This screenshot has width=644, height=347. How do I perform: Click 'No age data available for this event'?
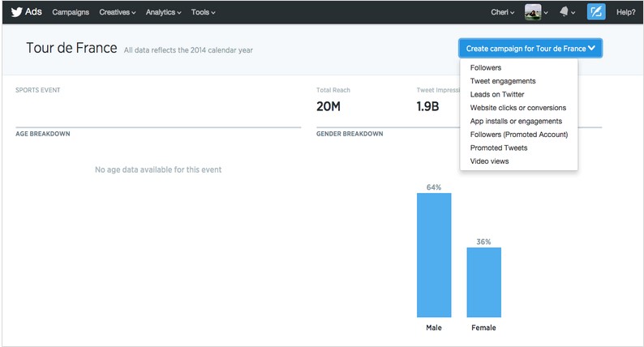click(x=158, y=169)
